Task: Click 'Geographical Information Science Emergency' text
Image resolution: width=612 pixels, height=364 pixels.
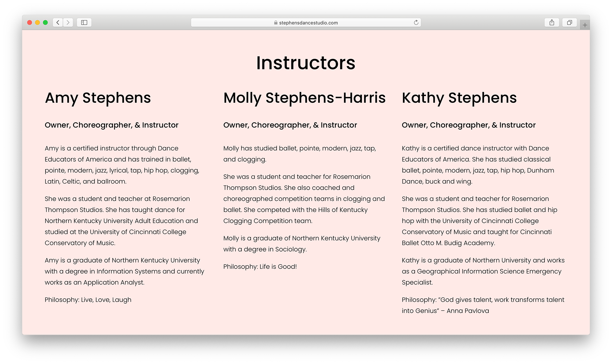Action: [489, 272]
